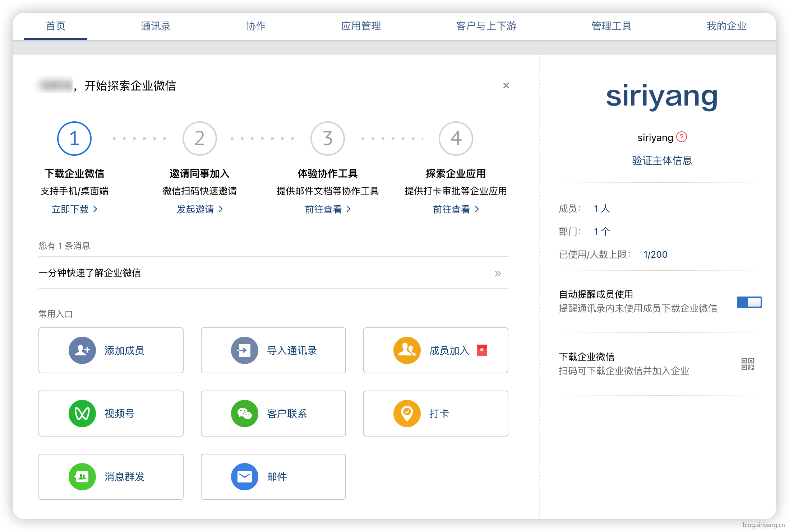This screenshot has height=532, width=789.
Task: Click the red question mark beside siriyang
Action: 681,137
